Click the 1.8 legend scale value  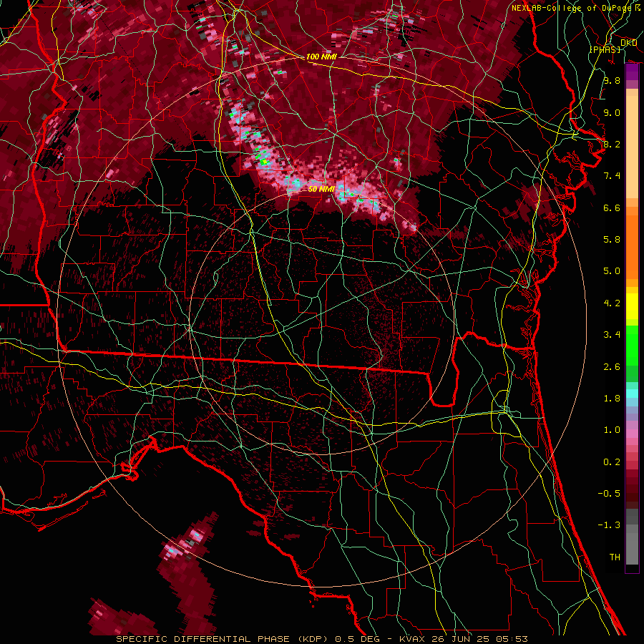click(x=612, y=399)
